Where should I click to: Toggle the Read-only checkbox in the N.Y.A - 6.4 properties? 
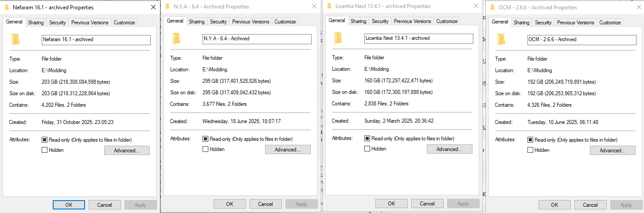205,139
